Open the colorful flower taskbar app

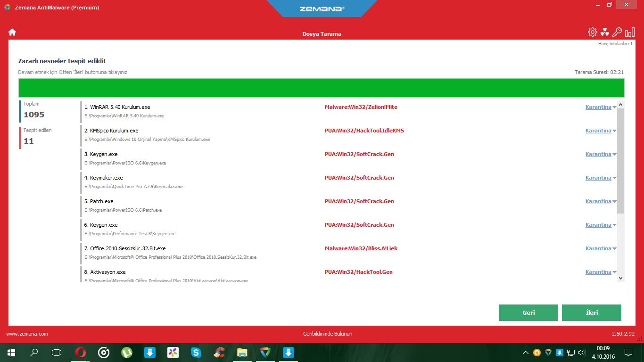[x=173, y=352]
